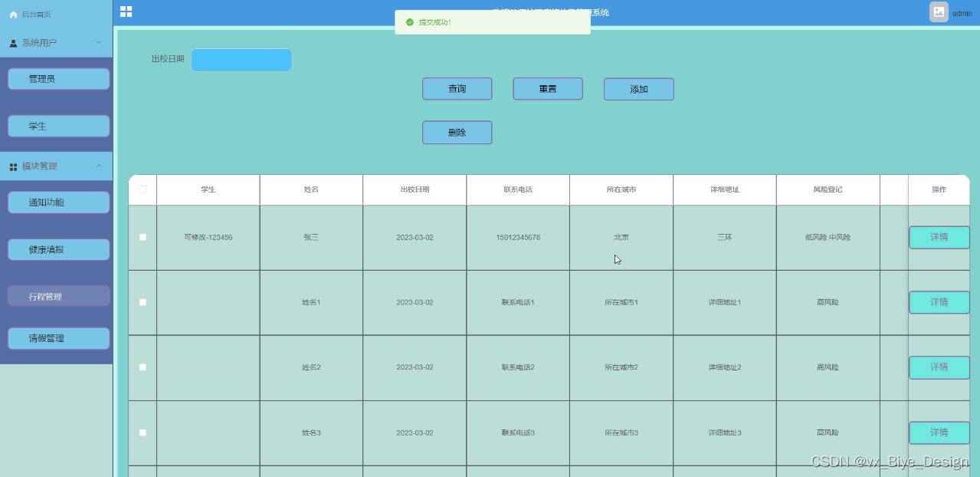Focus the 出校日期 date input field

coord(241,60)
